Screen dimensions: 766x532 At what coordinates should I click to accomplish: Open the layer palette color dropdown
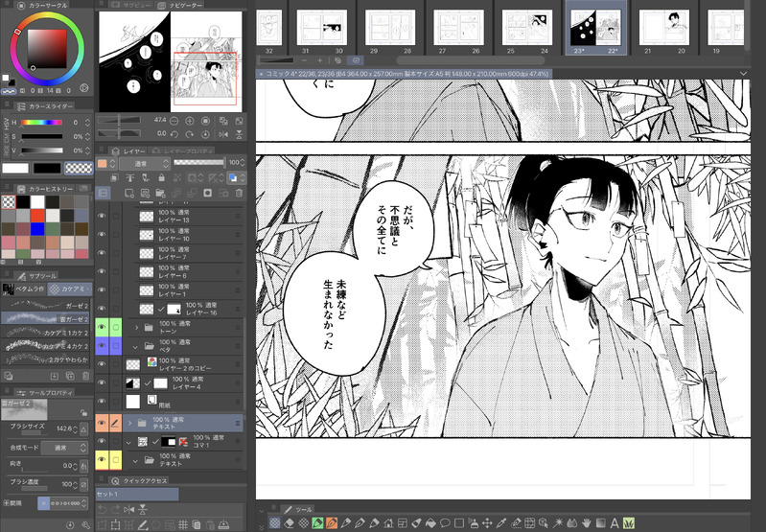coord(106,163)
